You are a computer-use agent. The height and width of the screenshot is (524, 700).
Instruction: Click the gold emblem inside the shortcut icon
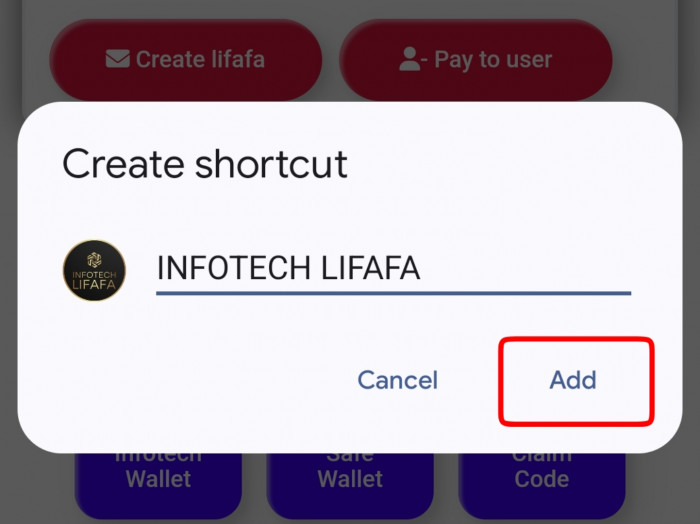click(x=94, y=259)
